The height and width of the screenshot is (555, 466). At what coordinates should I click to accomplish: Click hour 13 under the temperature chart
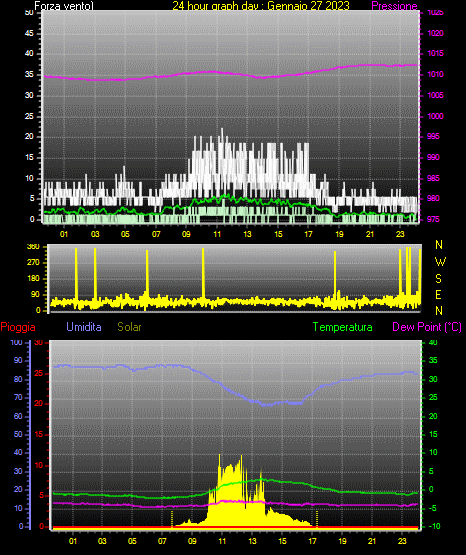[252, 541]
